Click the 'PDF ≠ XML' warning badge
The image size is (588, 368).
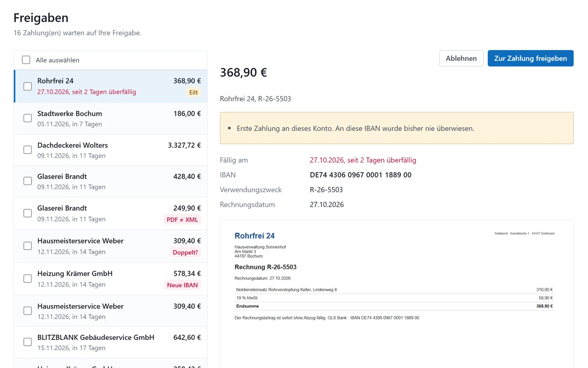(182, 219)
